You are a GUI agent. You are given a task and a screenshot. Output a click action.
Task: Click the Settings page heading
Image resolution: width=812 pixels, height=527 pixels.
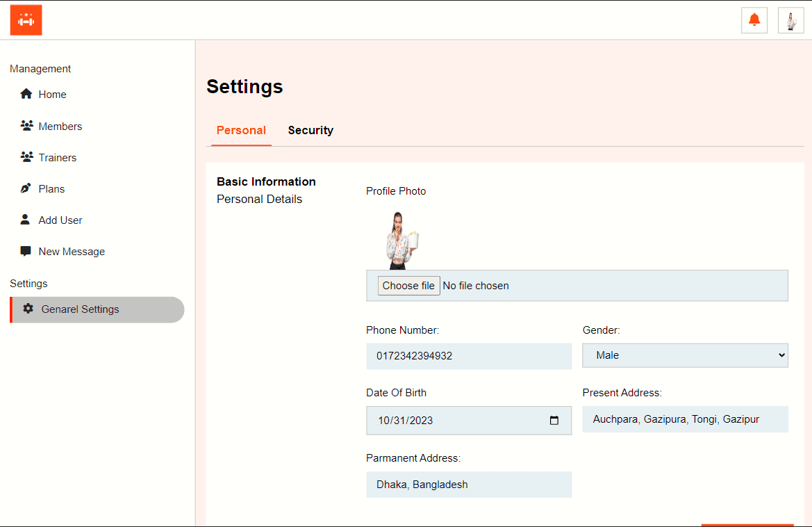245,86
